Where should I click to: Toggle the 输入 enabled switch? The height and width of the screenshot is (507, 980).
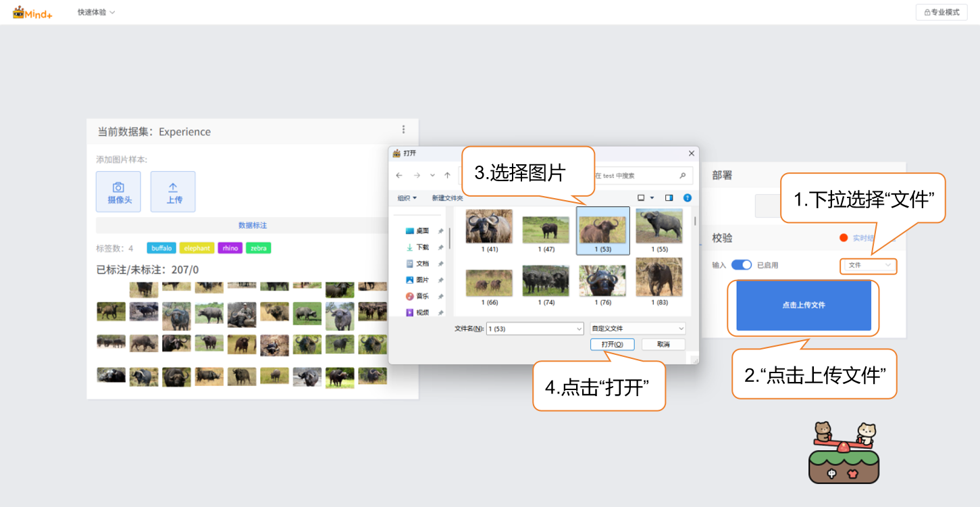[741, 265]
